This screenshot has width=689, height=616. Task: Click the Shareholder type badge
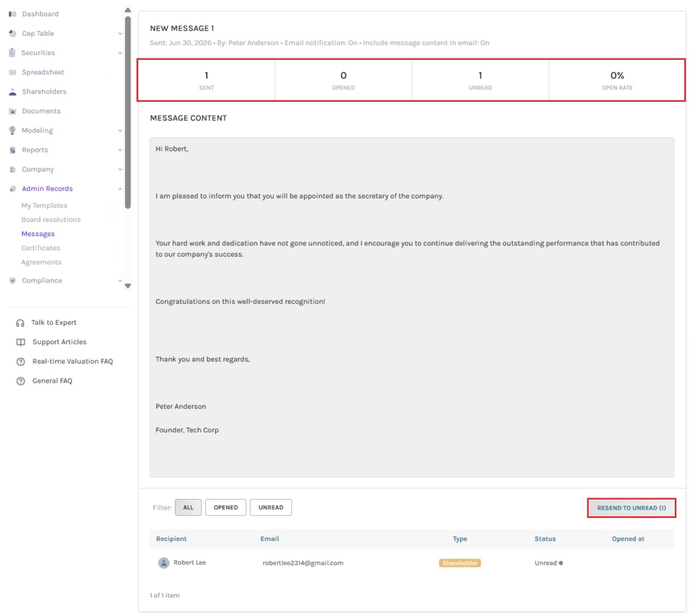coord(460,563)
